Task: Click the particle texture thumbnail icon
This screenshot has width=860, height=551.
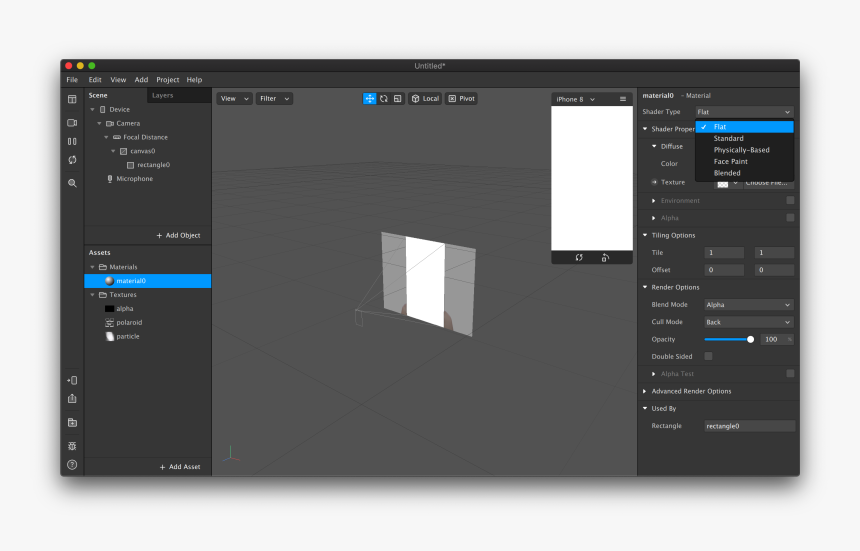Action: (x=110, y=336)
